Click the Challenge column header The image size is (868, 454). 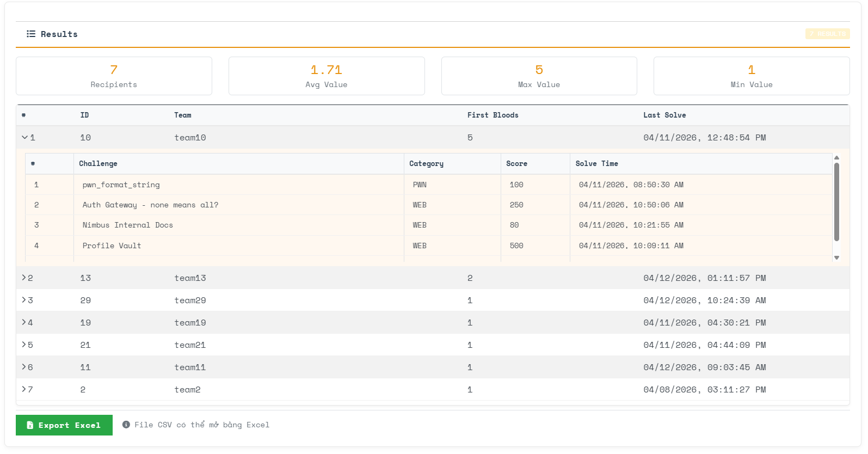click(98, 163)
